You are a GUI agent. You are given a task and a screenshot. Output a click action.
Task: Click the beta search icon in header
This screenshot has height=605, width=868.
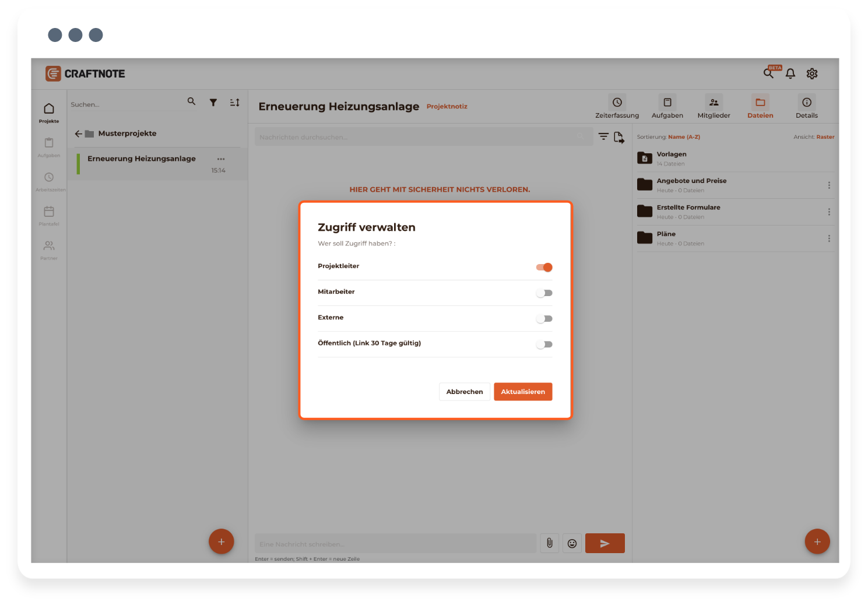point(769,73)
